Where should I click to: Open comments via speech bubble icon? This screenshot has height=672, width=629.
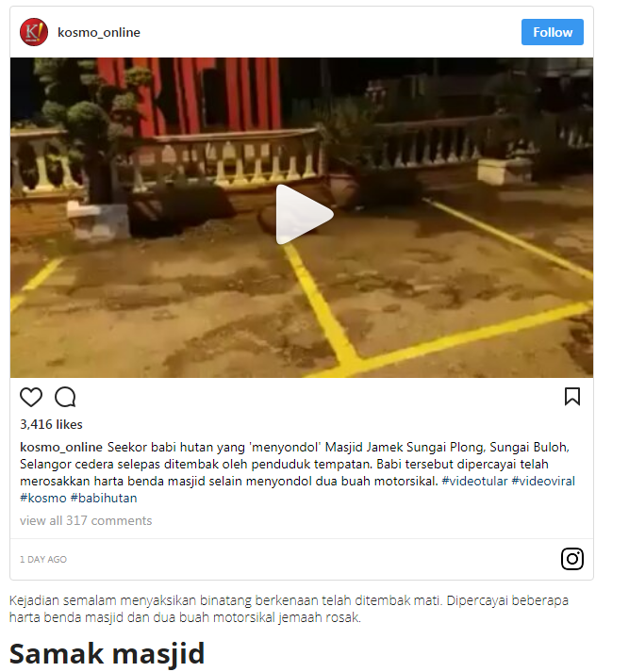[x=65, y=397]
